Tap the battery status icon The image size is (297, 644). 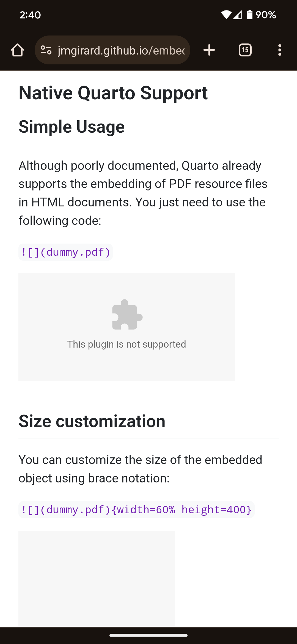(249, 15)
